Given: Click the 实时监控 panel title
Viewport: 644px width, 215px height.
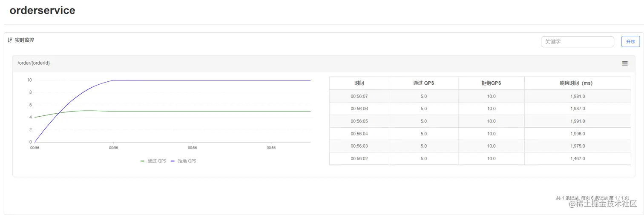Looking at the screenshot, I should click(24, 40).
